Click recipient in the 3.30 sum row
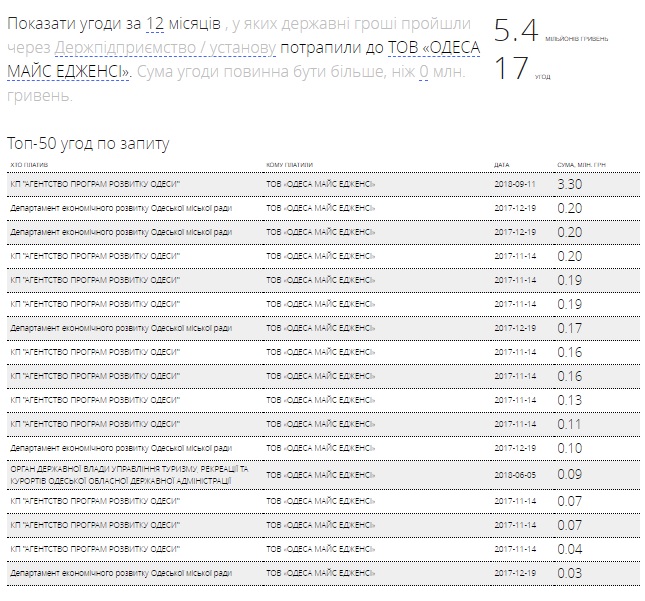This screenshot has width=645, height=601. [x=320, y=184]
